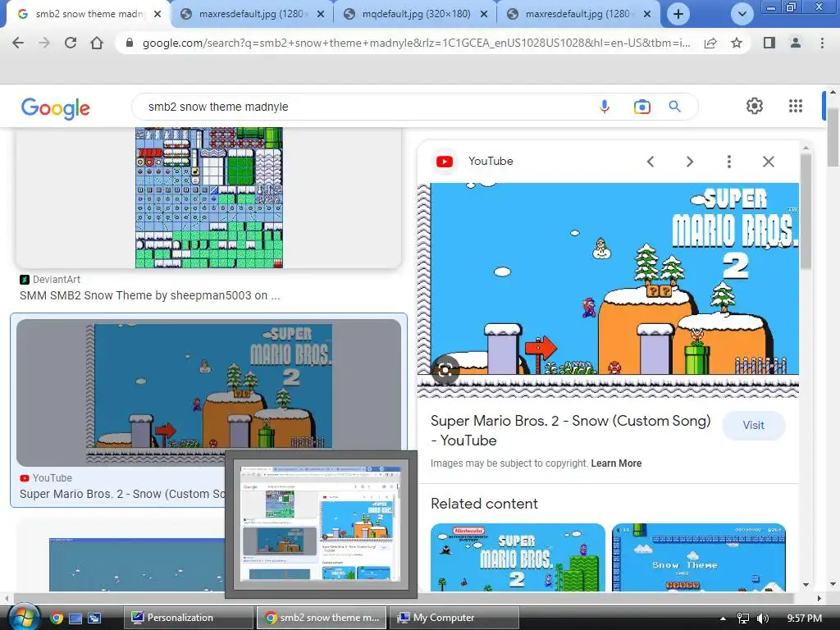Open SMM SMB2 Snow Theme DeviantArt result
Screen dimensions: 840x630
(x=149, y=295)
